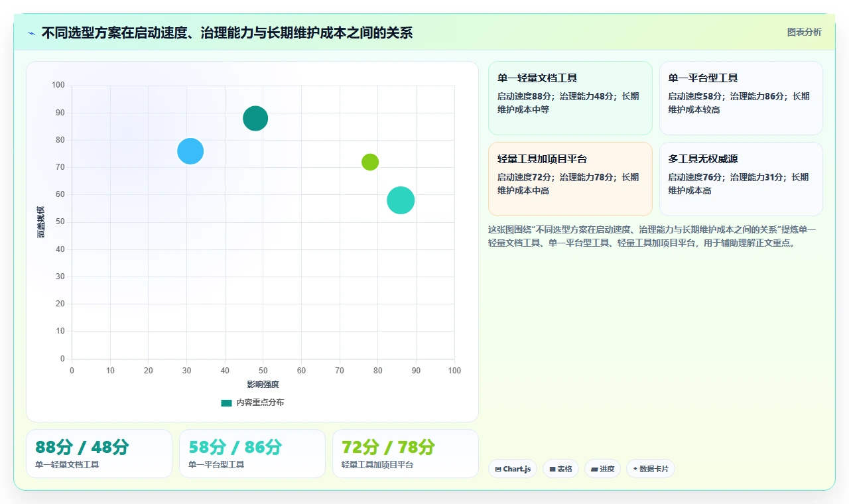
Task: Click the 72分 / 78分 stat card
Action: (x=405, y=454)
